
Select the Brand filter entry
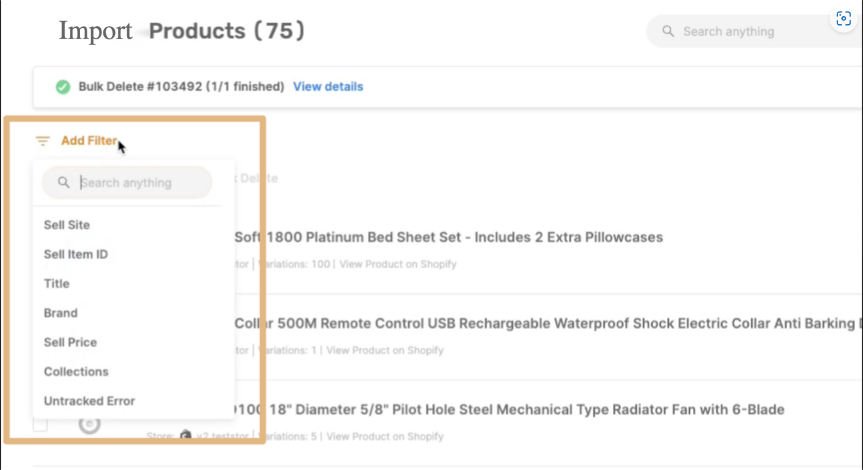pyautogui.click(x=61, y=313)
